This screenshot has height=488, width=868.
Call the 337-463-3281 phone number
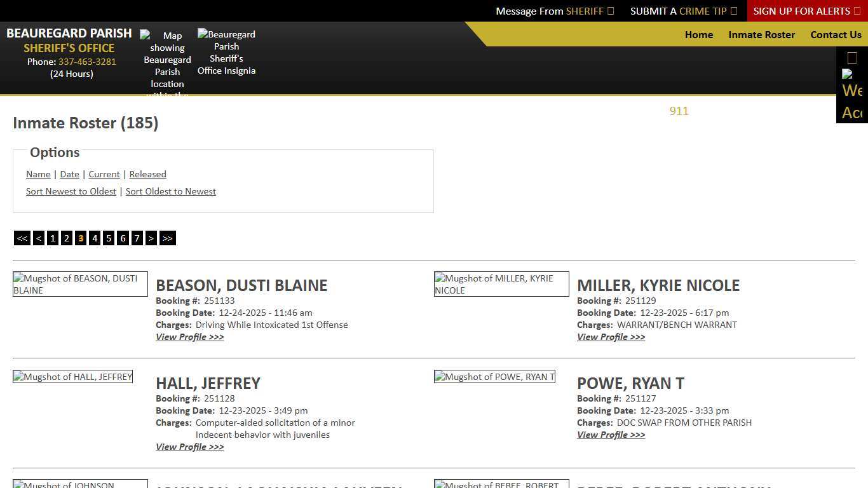click(x=87, y=62)
